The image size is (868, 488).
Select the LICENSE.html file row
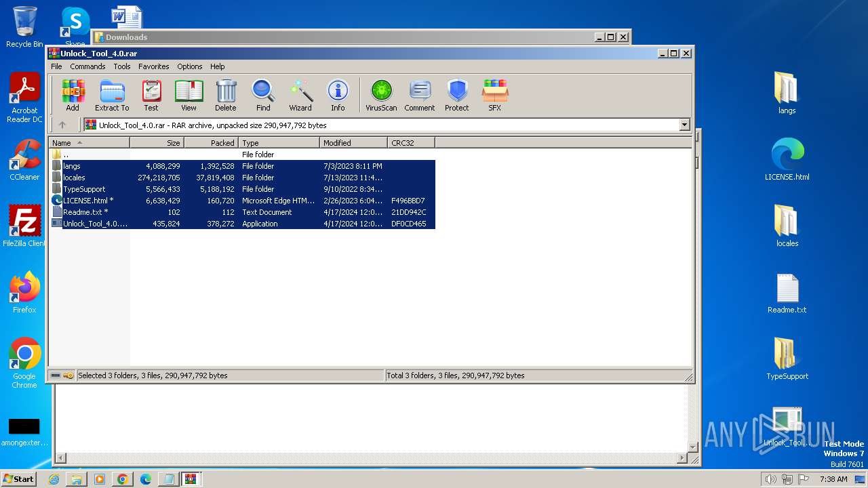coord(243,201)
